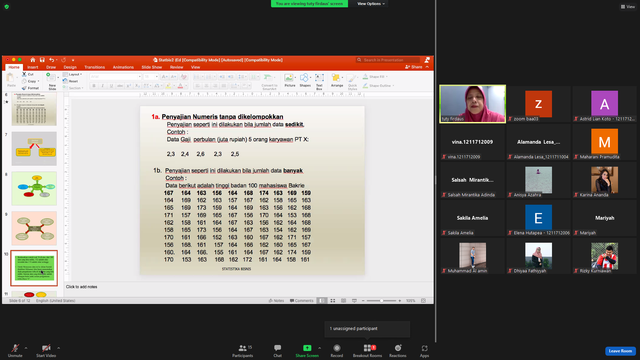This screenshot has height=360, width=640.
Task: Adjust the PowerPoint zoom slider
Action: coord(382,300)
